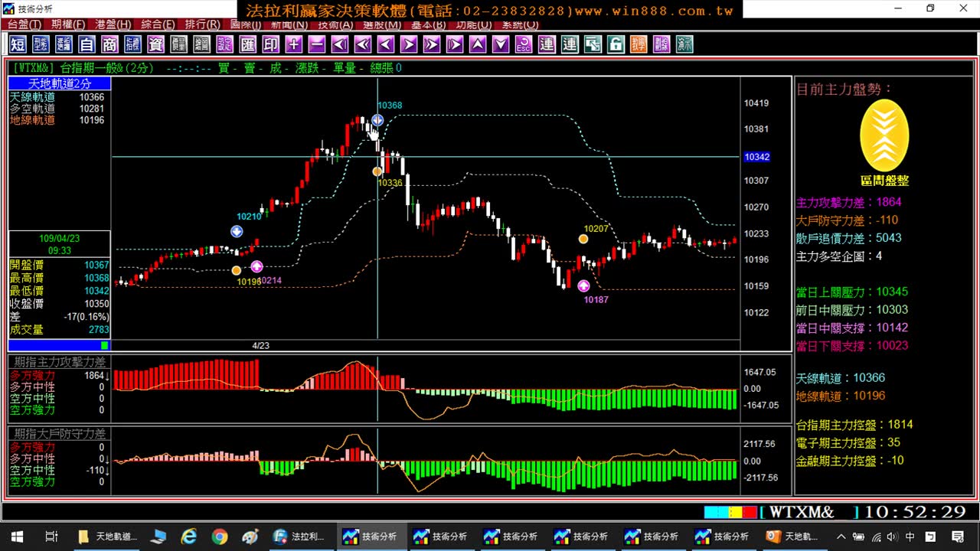The image size is (980, 551).
Task: Click the green 顯示 display toolbar icon
Action: [x=684, y=44]
